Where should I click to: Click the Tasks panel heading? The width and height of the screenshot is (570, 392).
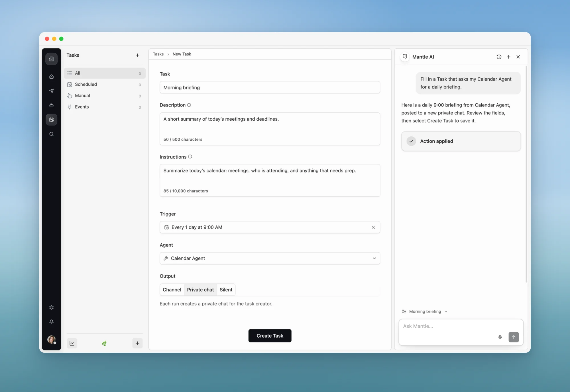tap(73, 55)
